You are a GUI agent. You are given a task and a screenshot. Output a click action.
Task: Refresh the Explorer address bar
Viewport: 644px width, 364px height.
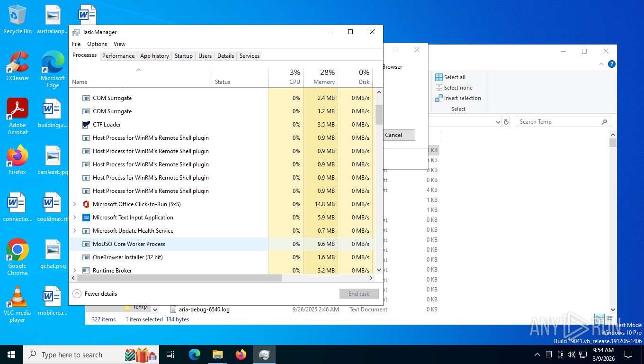click(506, 122)
